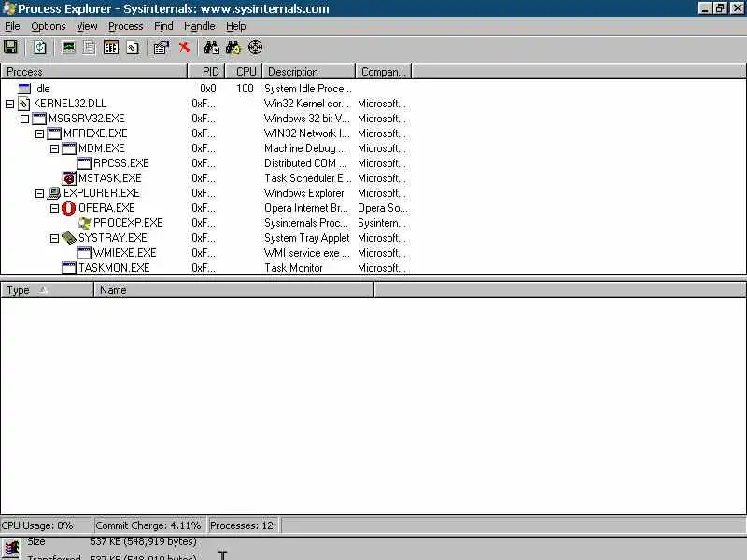Collapse the MSGSRV32.EXE tree node
This screenshot has height=560, width=747.
(25, 119)
